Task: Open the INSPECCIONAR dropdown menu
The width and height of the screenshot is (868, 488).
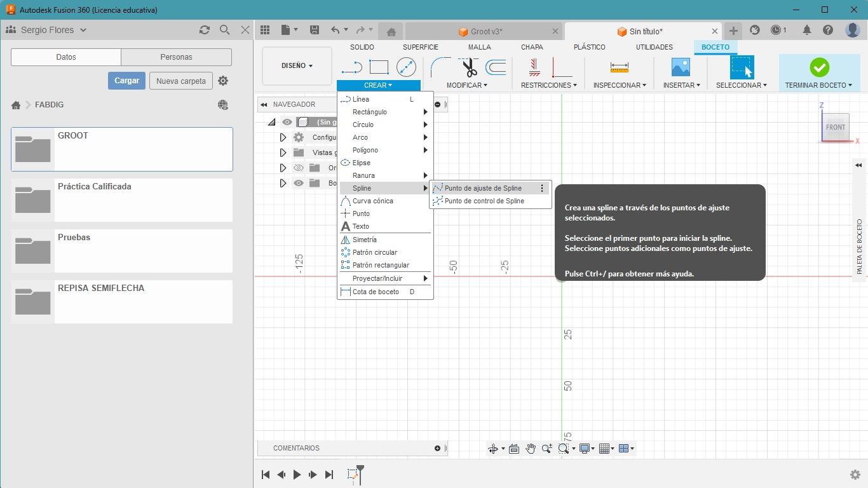Action: coord(620,85)
